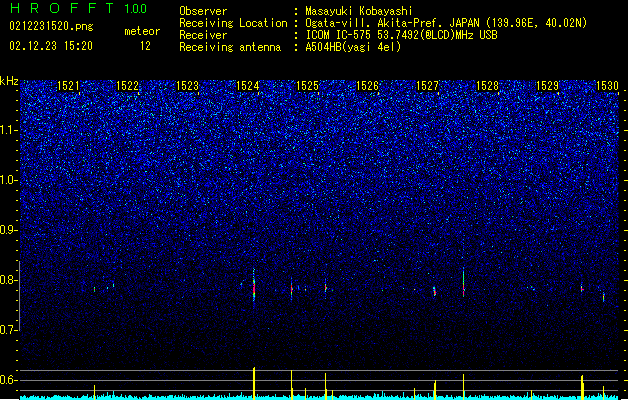Click the 0.9 kHz frequency label
The width and height of the screenshot is (629, 400).
[x=9, y=230]
